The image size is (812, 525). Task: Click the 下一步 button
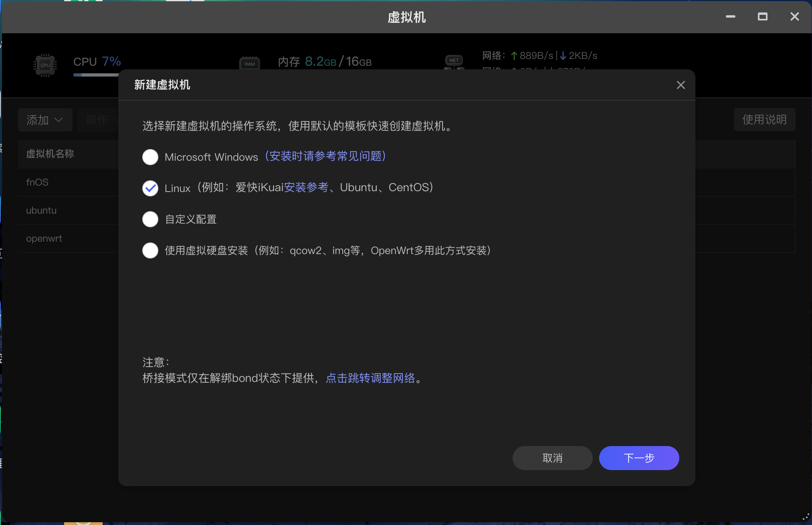(639, 458)
